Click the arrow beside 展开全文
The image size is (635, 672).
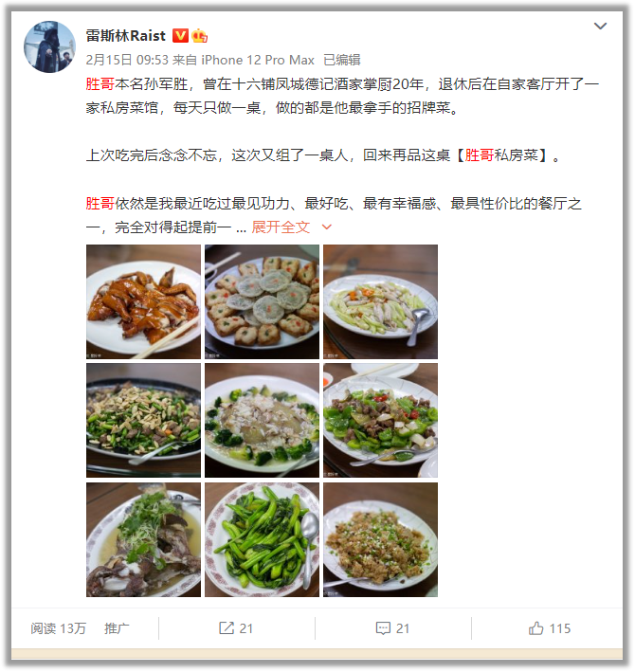[326, 227]
